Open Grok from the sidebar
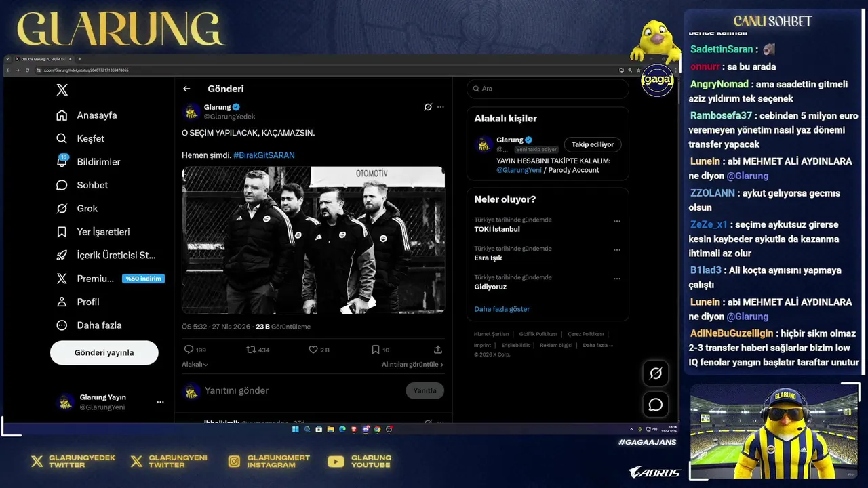The image size is (868, 488). tap(77, 208)
